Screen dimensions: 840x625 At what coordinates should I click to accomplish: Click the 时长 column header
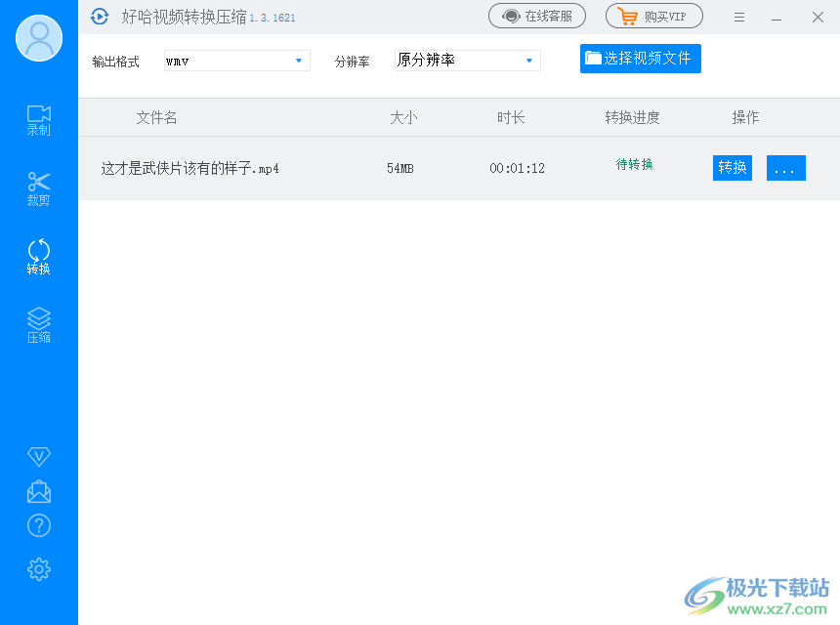click(511, 117)
